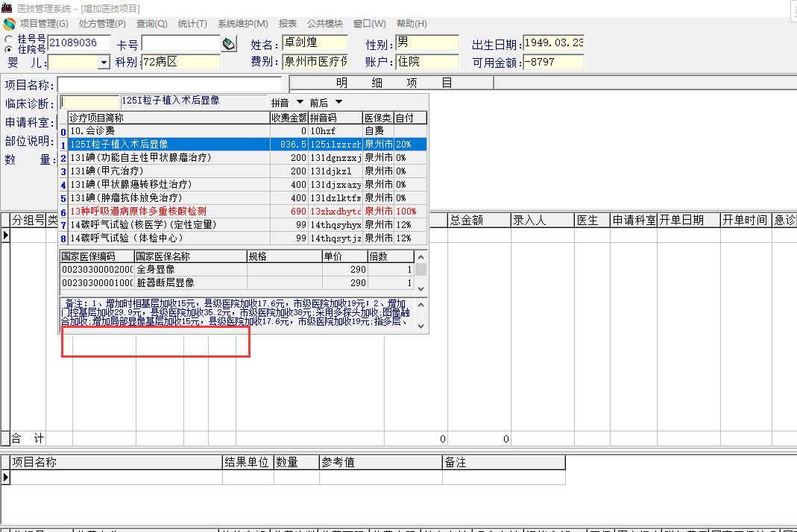Select the row 131碘(甲亢治疗)
797x532 pixels.
[247, 171]
